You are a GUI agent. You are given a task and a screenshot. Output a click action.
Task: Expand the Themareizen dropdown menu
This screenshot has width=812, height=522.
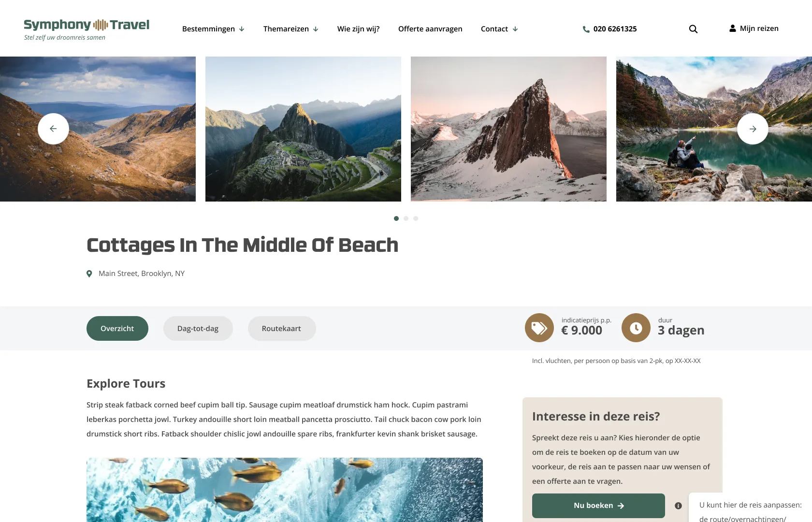pos(291,29)
